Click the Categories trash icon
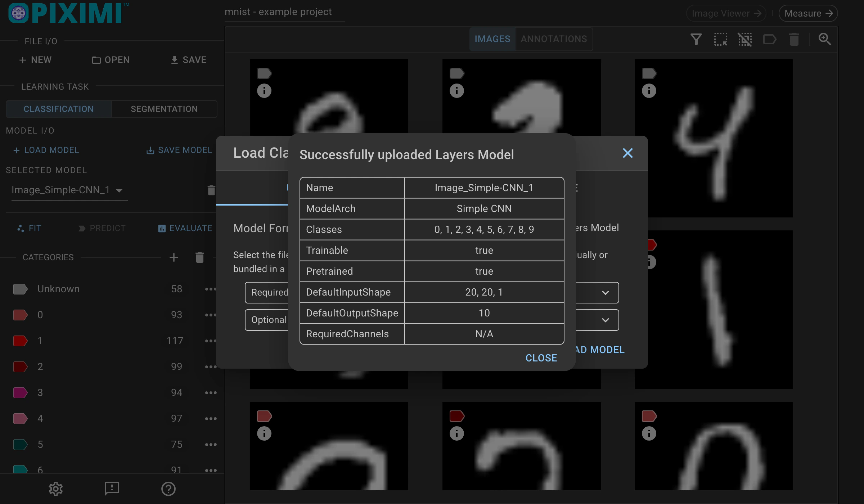 [x=200, y=257]
